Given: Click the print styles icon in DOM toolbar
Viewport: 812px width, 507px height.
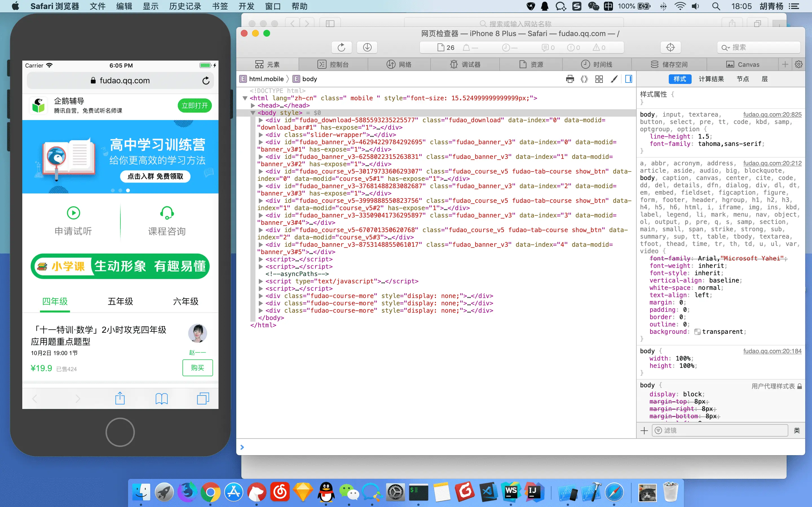Looking at the screenshot, I should pyautogui.click(x=570, y=79).
